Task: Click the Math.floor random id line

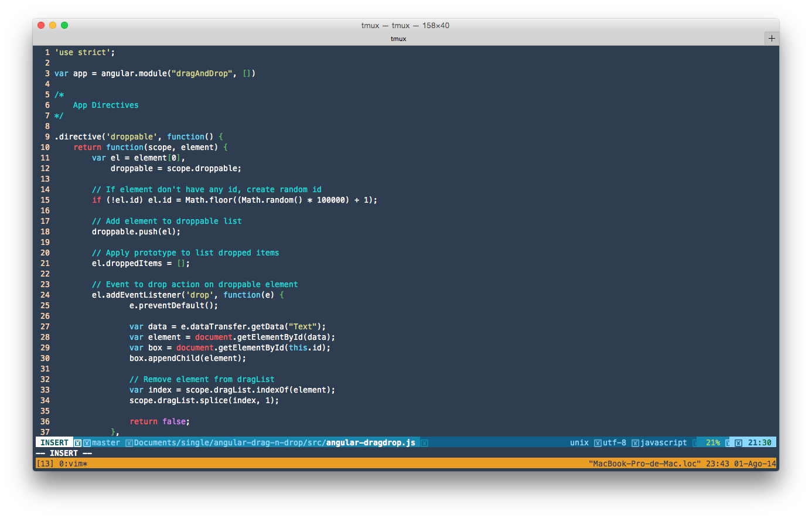Action: (x=234, y=200)
